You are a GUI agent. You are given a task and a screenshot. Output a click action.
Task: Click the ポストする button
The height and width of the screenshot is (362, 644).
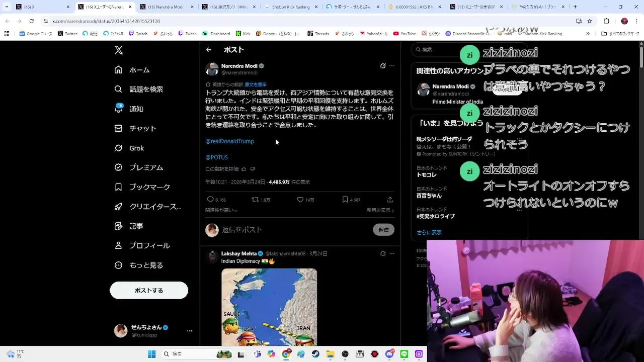[x=149, y=290]
